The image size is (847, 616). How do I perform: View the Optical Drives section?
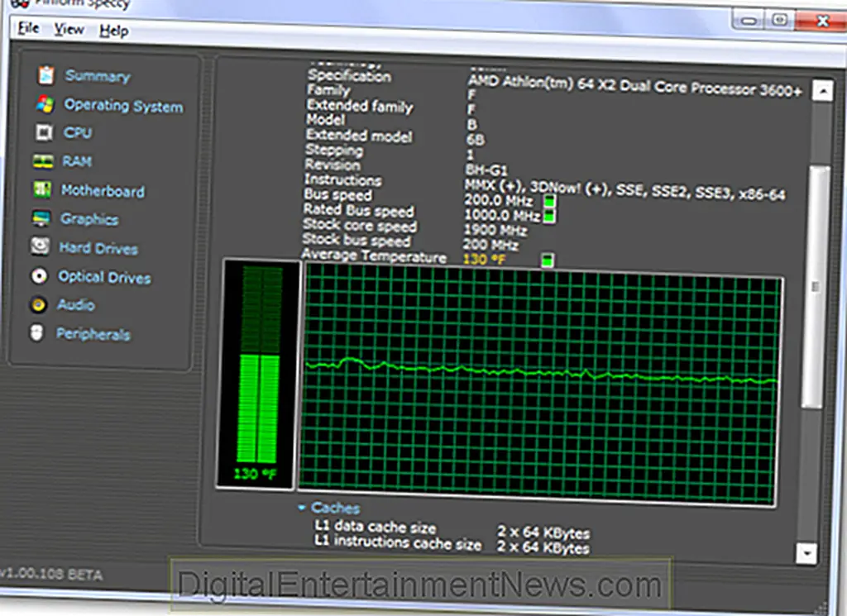(105, 278)
